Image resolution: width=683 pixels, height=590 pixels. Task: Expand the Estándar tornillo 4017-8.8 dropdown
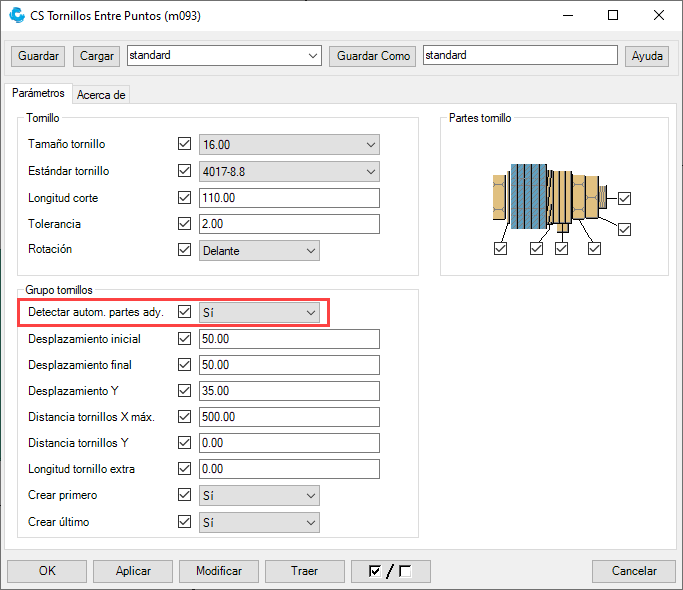coord(289,171)
